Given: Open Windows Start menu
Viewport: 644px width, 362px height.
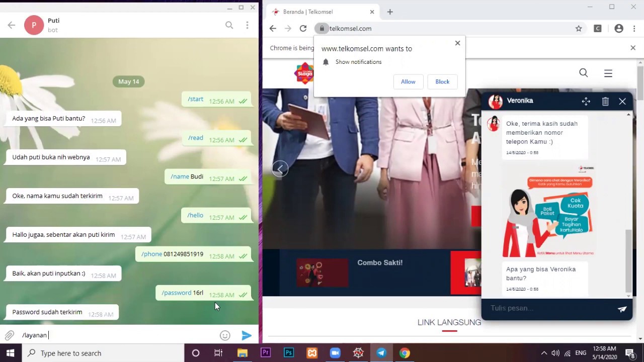Looking at the screenshot, I should point(11,353).
